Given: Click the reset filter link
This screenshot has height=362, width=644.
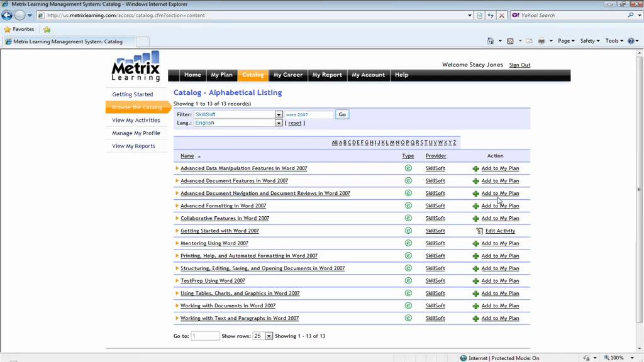Looking at the screenshot, I should tap(294, 123).
